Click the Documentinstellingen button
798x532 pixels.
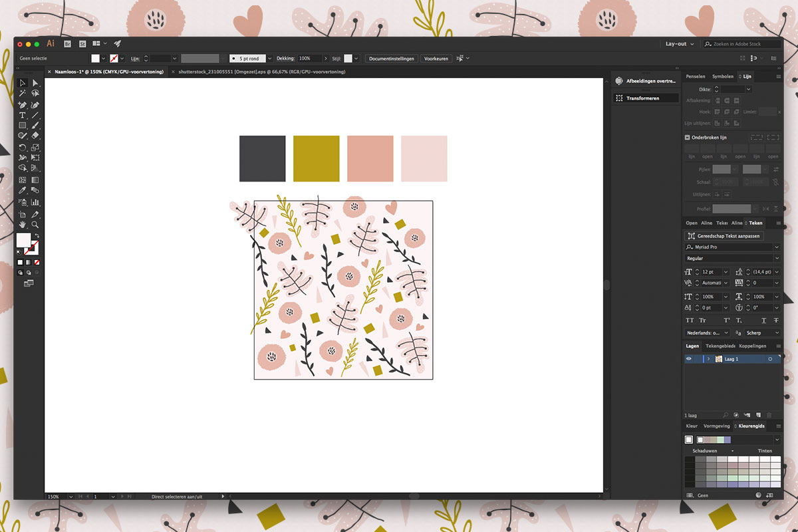[x=392, y=59]
